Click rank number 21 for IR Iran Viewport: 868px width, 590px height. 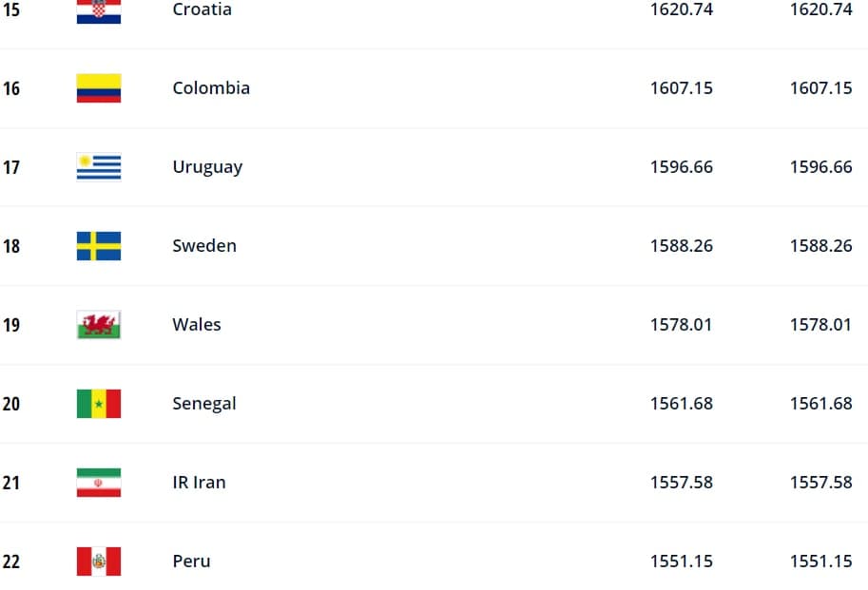(11, 483)
